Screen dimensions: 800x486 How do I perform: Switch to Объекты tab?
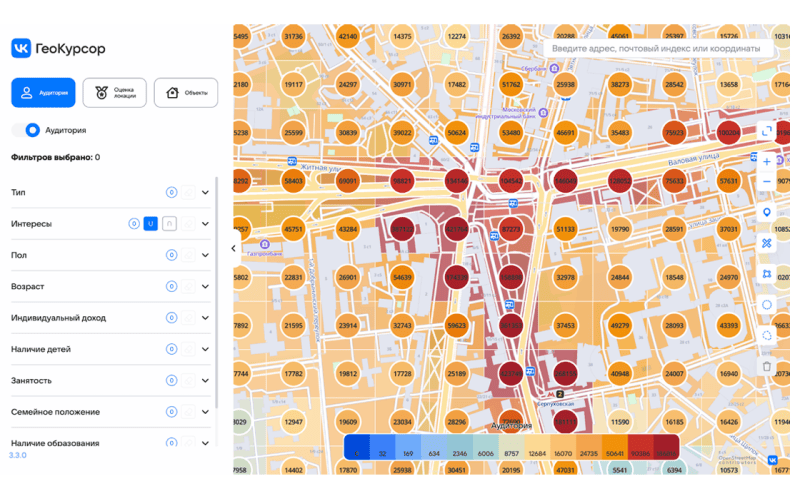tap(186, 93)
